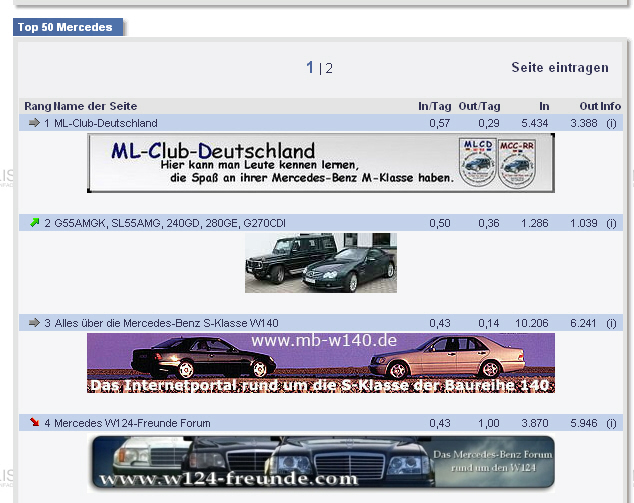Click the In column header
Image resolution: width=634 pixels, height=503 pixels.
pos(544,106)
